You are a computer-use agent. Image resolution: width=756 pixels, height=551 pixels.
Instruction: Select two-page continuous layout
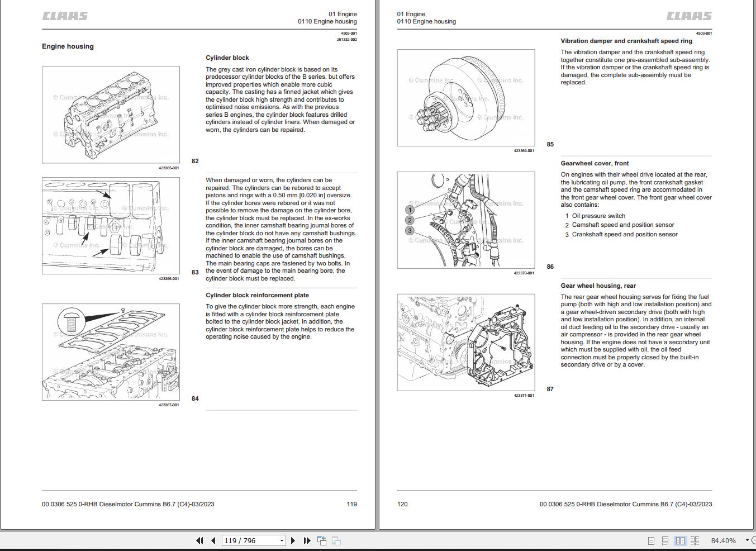(695, 540)
